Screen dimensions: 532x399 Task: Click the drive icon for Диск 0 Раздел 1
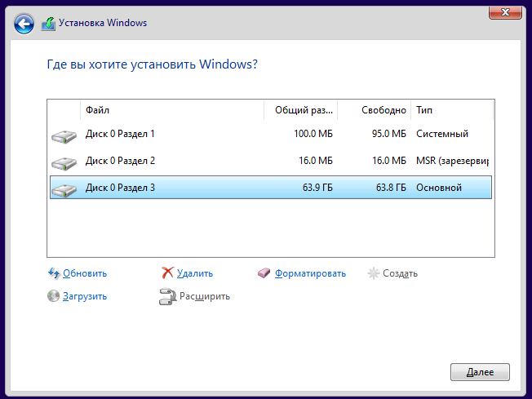[x=64, y=136]
